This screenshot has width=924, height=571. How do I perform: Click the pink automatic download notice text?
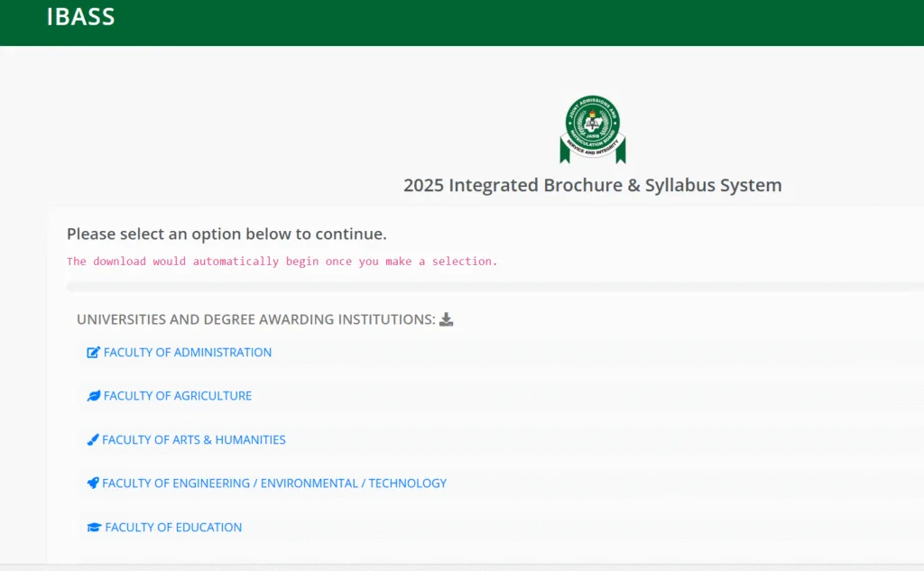[x=282, y=261]
